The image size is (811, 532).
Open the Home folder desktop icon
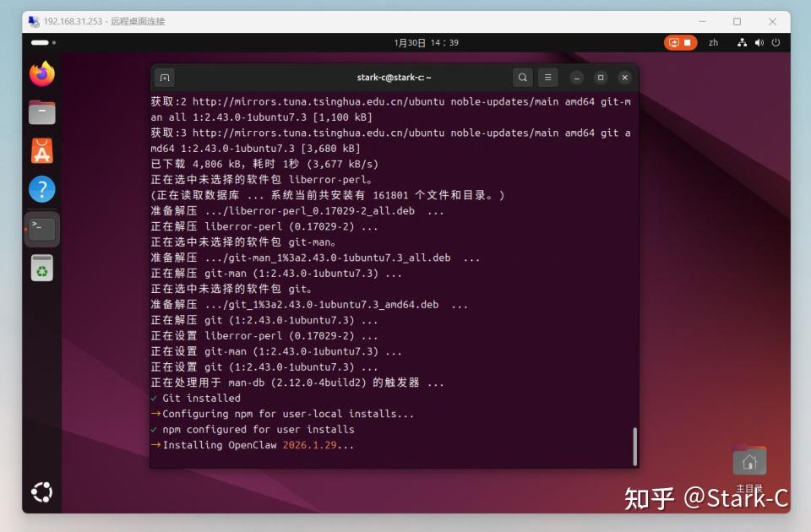point(749,461)
